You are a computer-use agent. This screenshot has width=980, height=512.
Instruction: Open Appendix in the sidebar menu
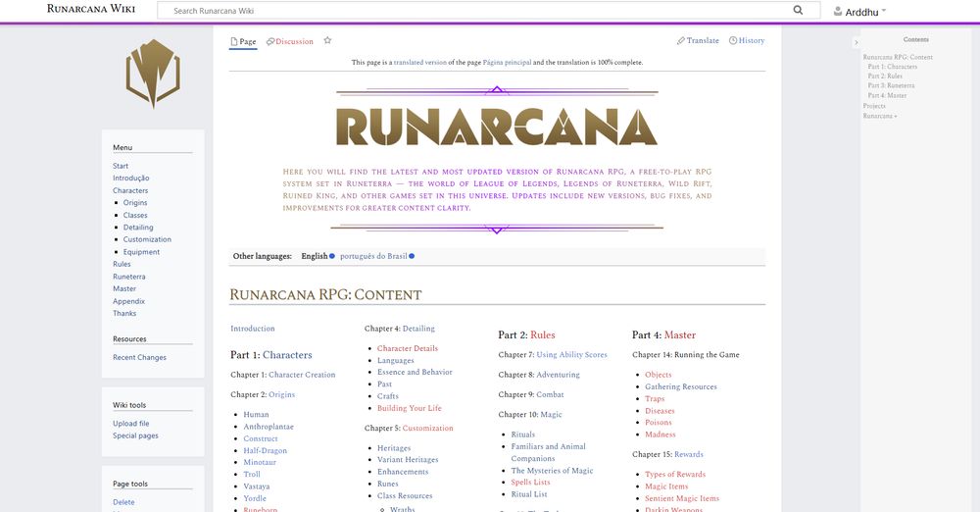pyautogui.click(x=128, y=301)
